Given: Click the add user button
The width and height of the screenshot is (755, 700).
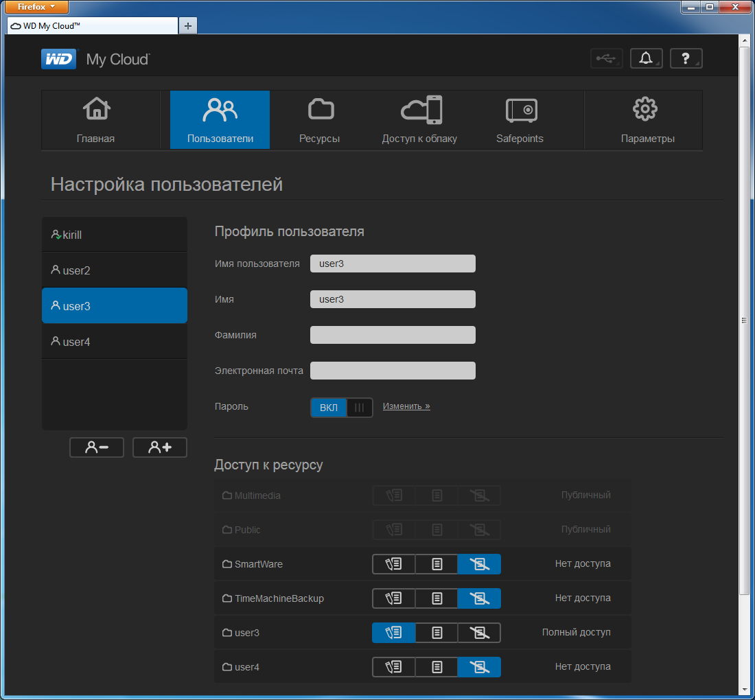Looking at the screenshot, I should (160, 447).
